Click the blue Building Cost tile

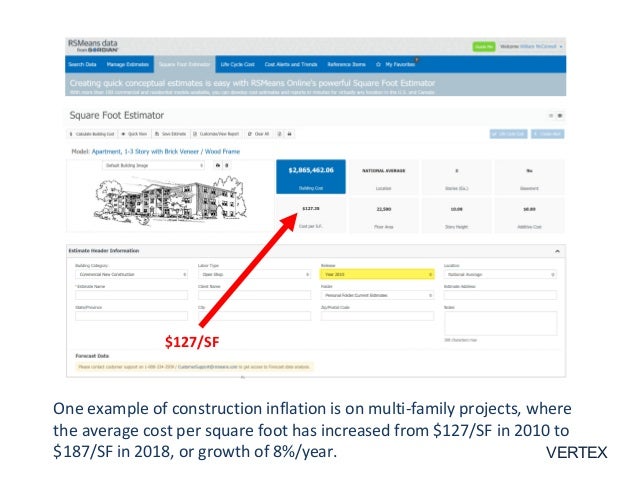pyautogui.click(x=311, y=177)
